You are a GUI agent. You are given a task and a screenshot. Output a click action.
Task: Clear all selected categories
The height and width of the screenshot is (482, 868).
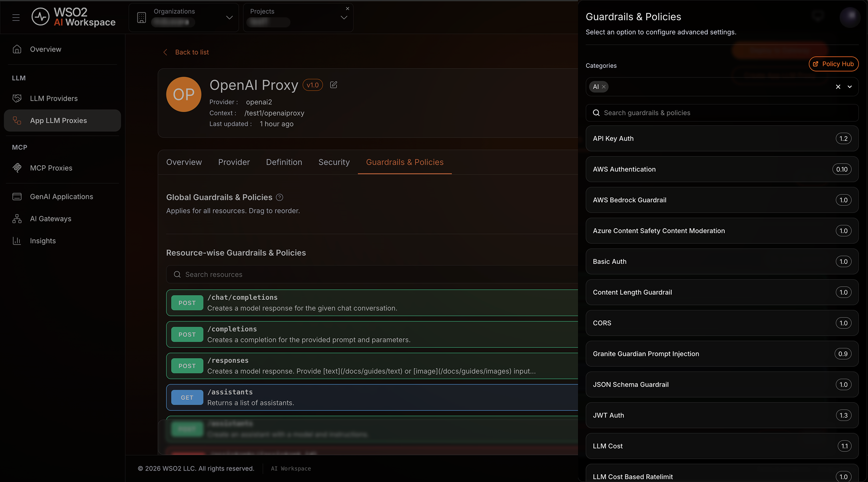[838, 87]
